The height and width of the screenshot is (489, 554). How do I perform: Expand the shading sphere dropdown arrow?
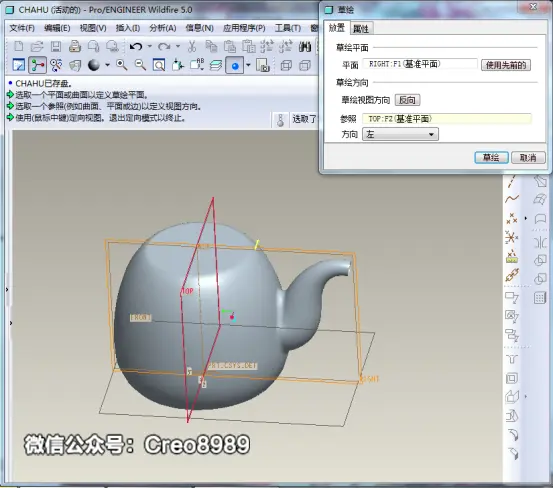107,65
